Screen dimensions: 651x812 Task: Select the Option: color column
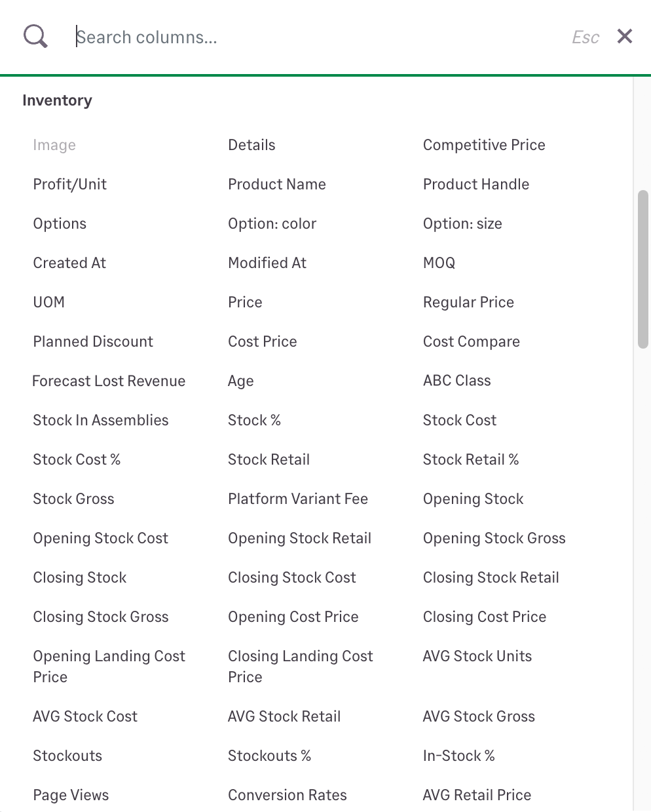(272, 223)
